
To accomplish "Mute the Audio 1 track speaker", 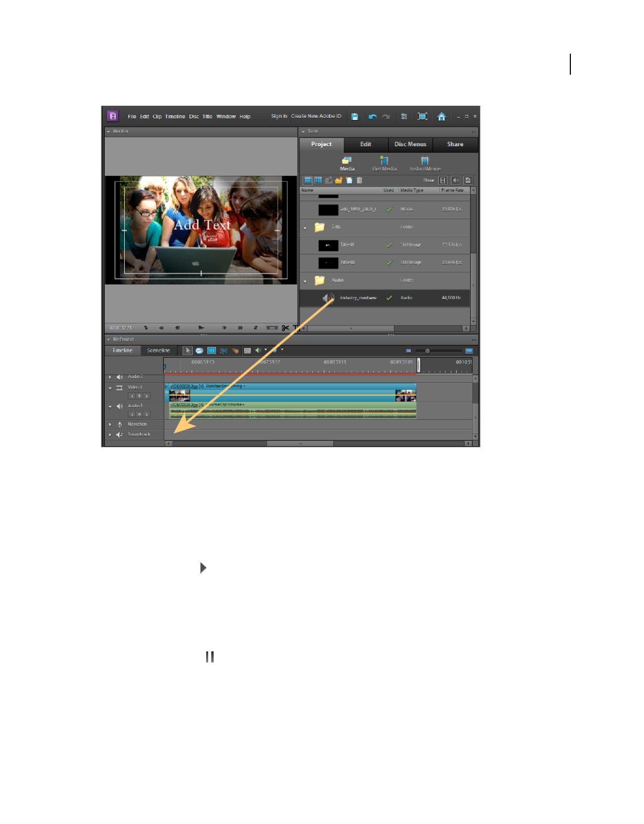I will [119, 406].
